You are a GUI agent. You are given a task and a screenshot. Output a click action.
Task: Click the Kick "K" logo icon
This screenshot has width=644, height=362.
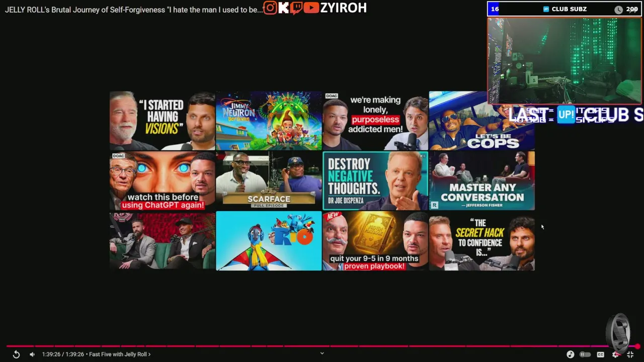[x=283, y=8]
